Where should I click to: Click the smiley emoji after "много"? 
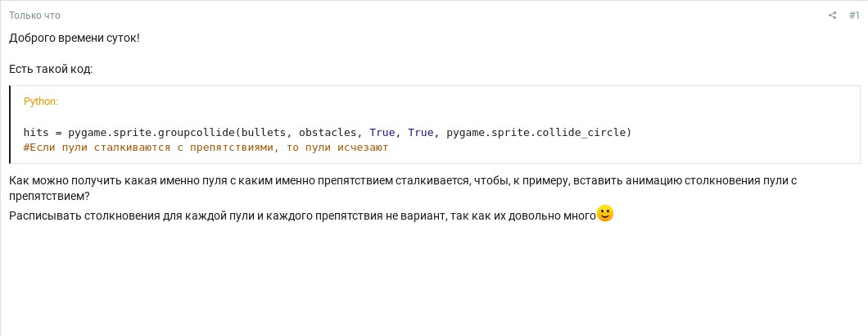tap(605, 214)
